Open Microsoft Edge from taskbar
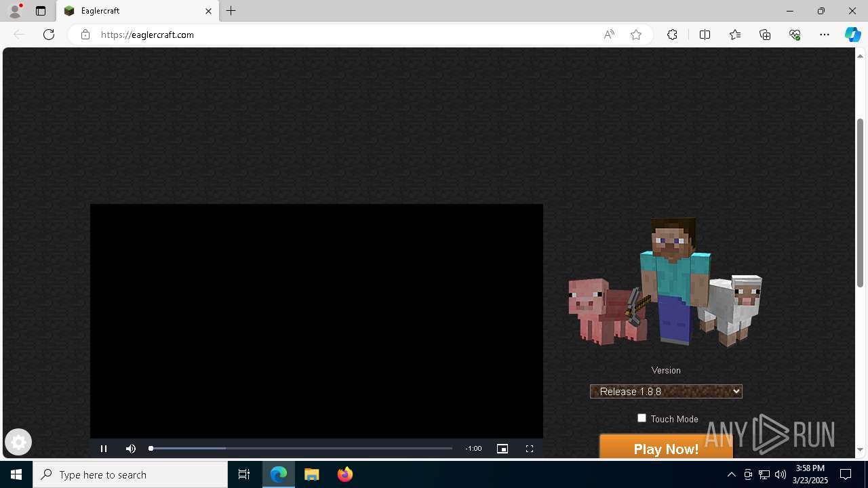 279,474
